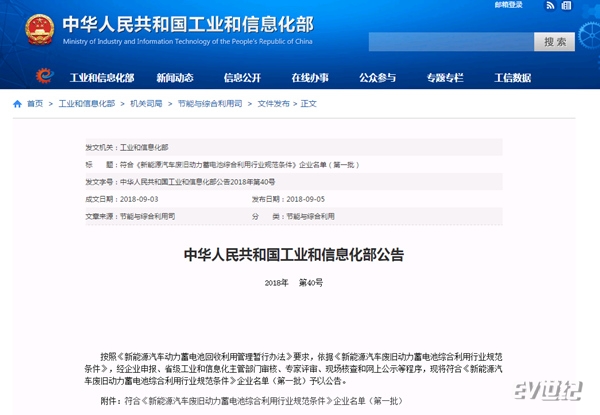
Task: Click the 2018年 第40号 text
Action: coord(294,283)
